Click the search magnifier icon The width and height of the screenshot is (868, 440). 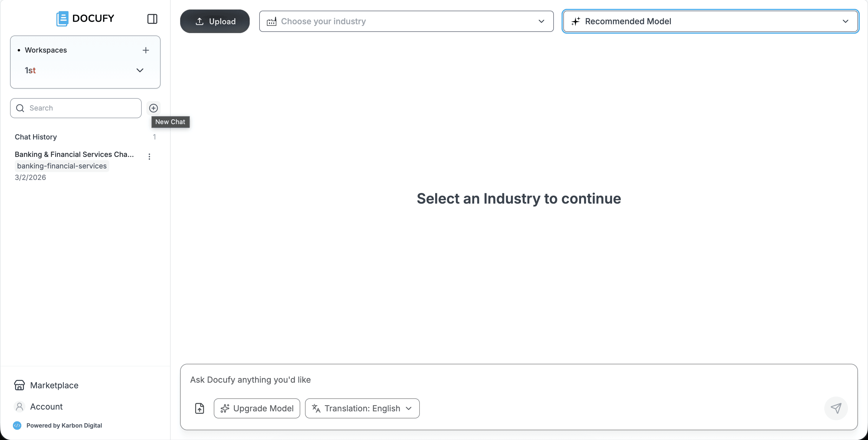pyautogui.click(x=20, y=108)
